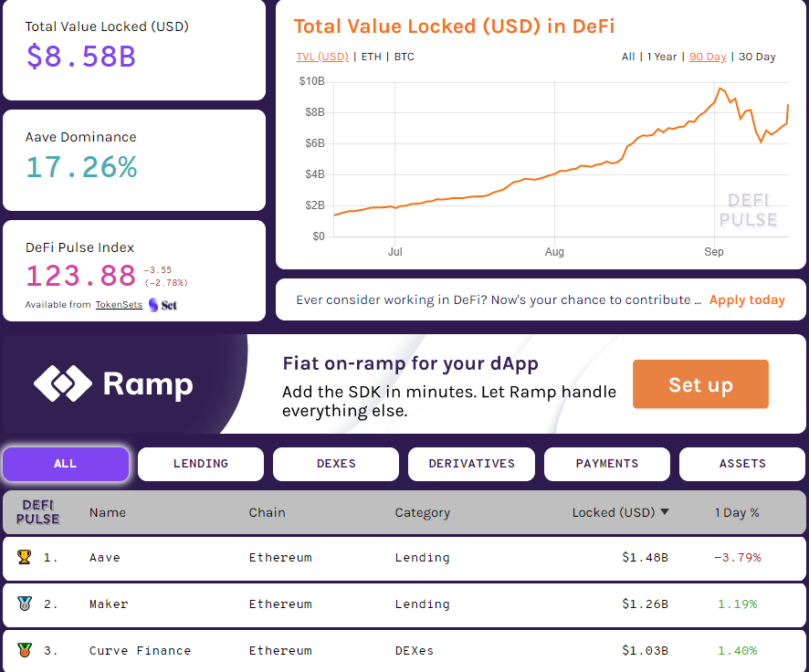Click the Apply today link
The width and height of the screenshot is (809, 672).
747,299
